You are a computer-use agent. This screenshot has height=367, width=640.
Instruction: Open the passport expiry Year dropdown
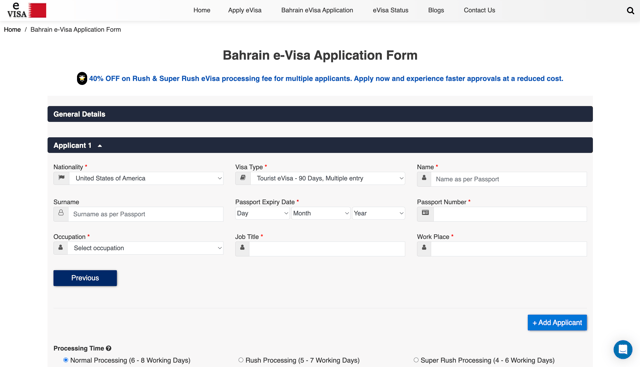tap(378, 214)
